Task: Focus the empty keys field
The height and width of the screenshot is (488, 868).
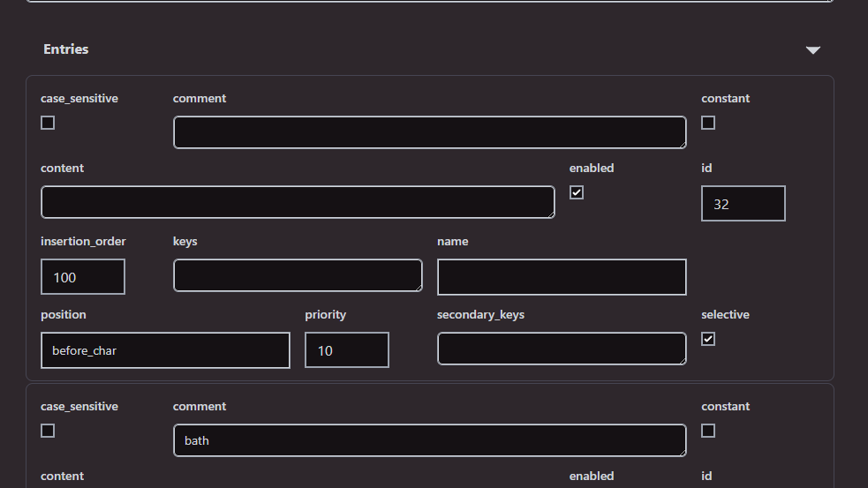Action: (298, 275)
